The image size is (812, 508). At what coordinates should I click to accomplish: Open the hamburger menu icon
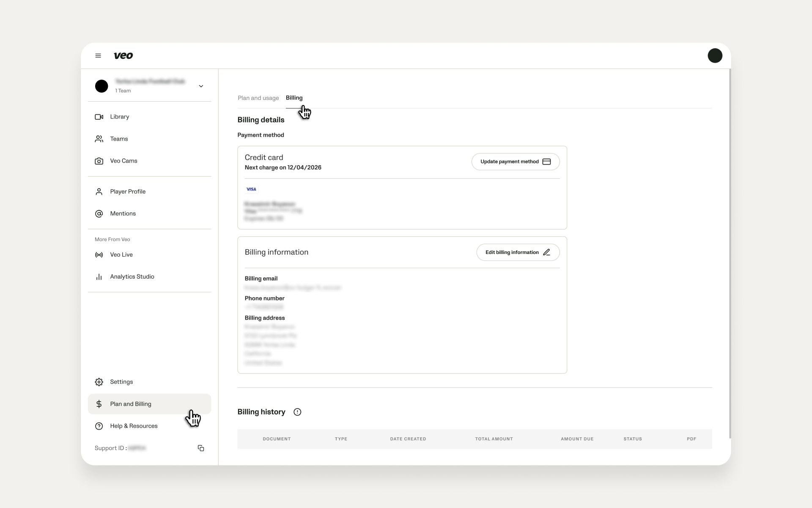click(98, 55)
